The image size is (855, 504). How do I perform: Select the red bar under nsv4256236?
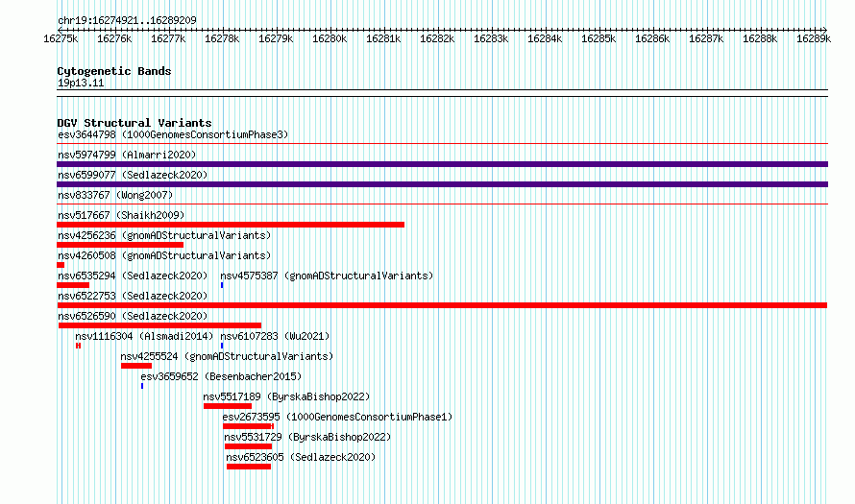pos(120,245)
